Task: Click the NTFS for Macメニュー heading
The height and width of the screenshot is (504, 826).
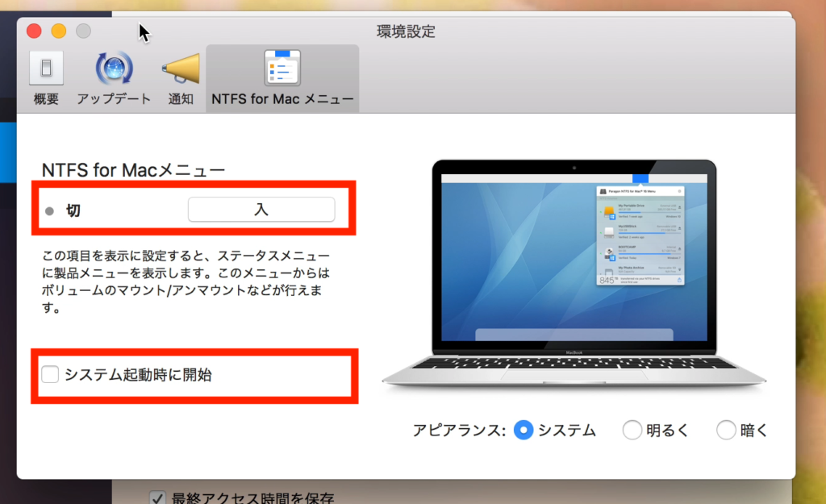Action: pos(133,170)
